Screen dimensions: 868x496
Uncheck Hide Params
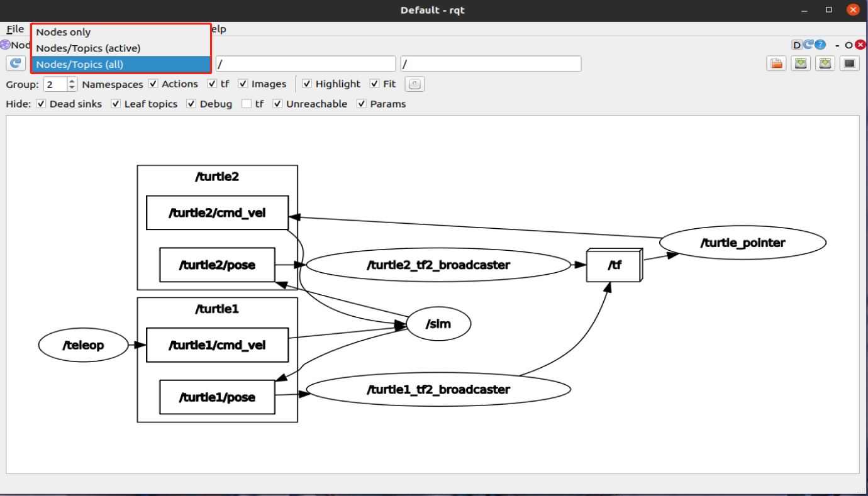(362, 104)
